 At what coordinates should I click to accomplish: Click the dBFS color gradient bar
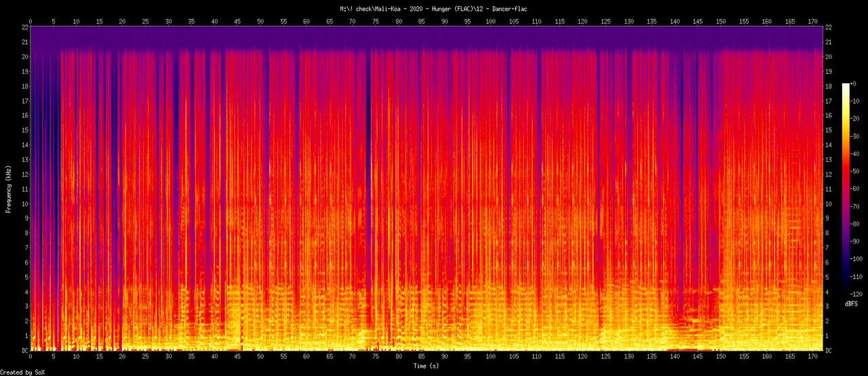coord(845,189)
